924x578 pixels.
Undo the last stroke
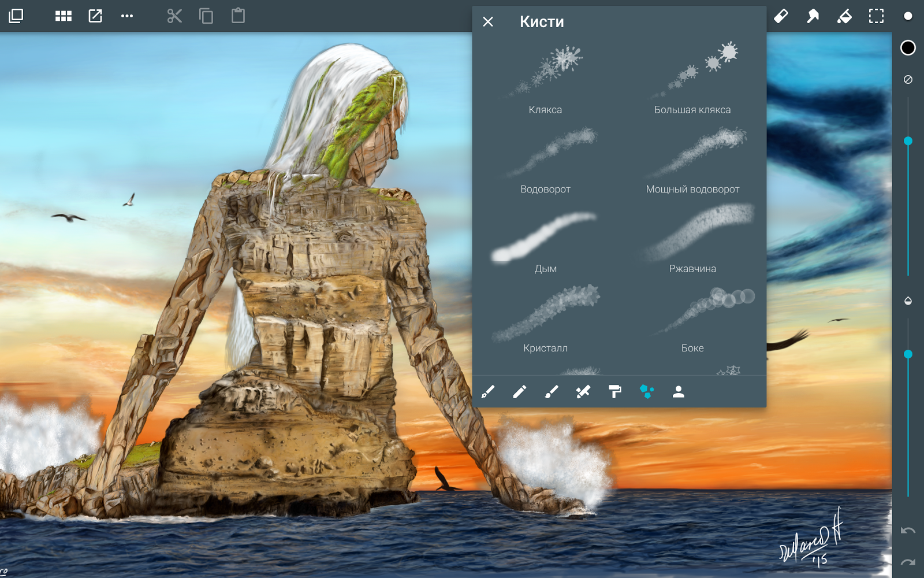pos(908,531)
